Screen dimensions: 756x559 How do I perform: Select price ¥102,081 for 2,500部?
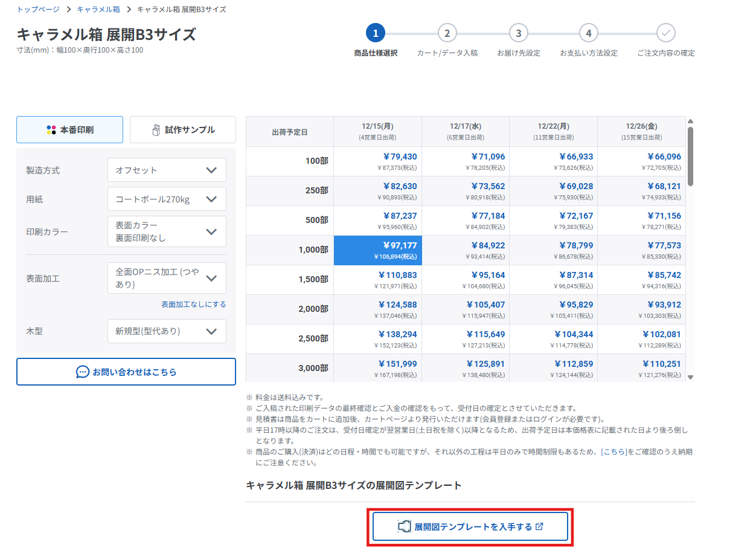click(642, 339)
